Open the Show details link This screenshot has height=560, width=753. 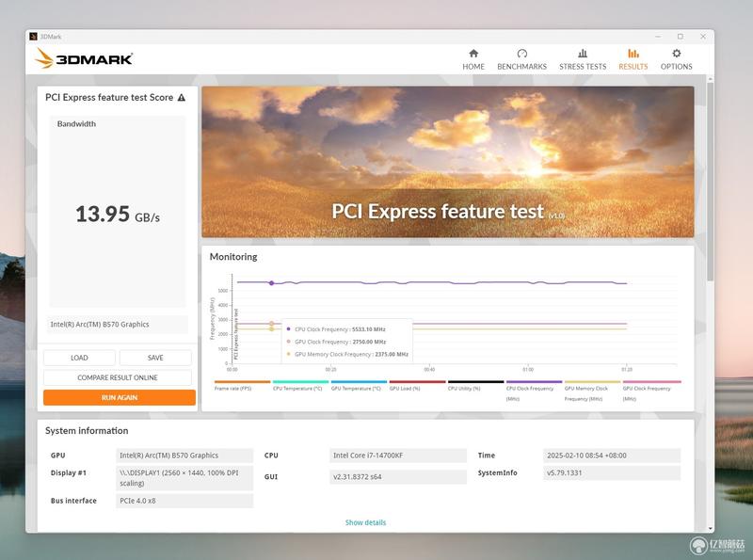click(365, 522)
